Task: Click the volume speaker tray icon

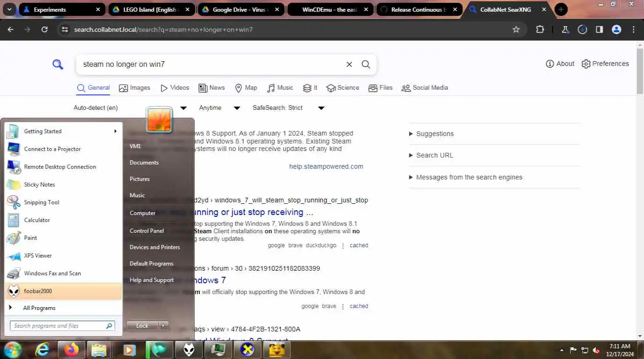Action: 596,350
